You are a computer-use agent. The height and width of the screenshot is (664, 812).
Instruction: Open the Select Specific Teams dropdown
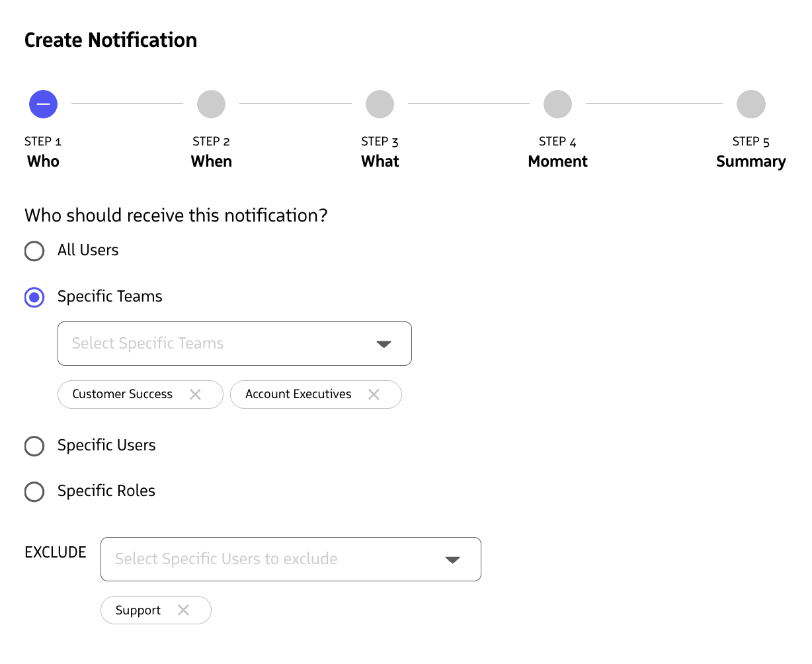pos(234,343)
